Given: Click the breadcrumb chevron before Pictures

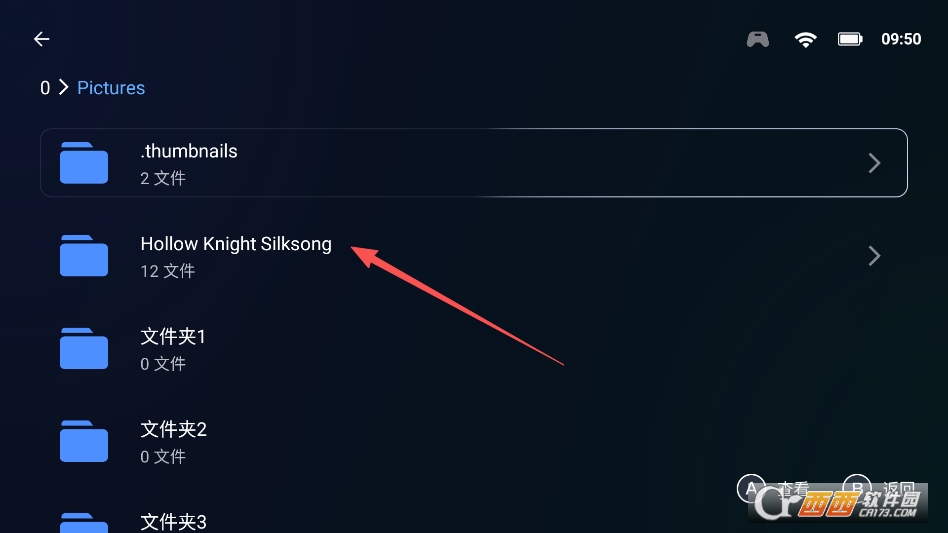Looking at the screenshot, I should point(64,88).
